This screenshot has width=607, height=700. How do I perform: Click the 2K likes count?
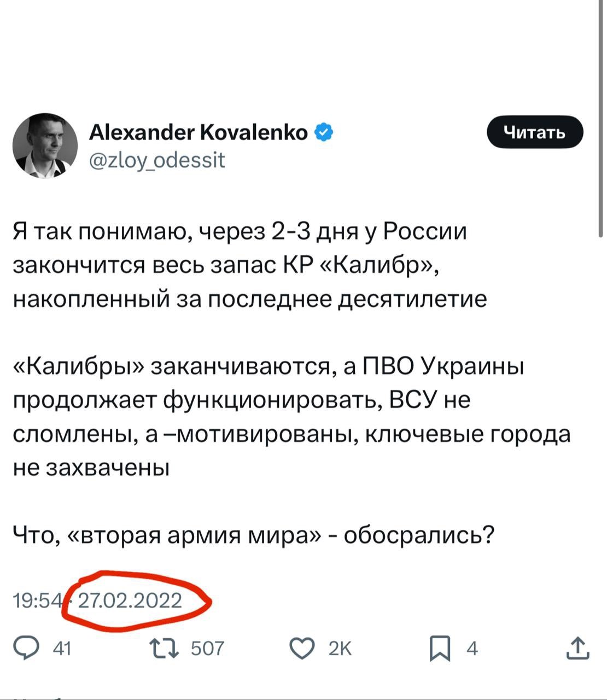(340, 649)
